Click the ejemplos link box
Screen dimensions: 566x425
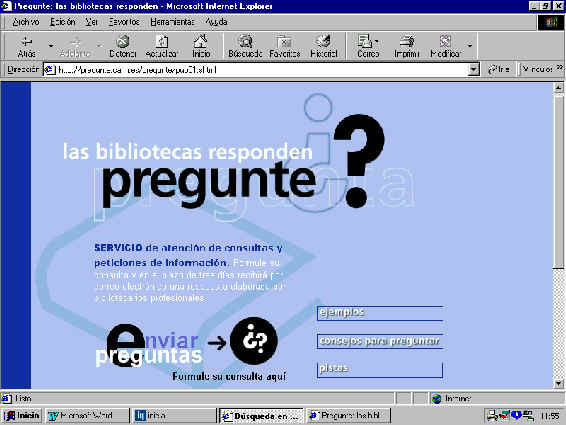click(380, 313)
